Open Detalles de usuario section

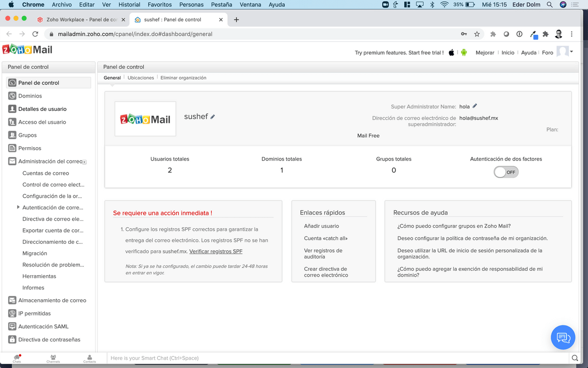click(x=42, y=109)
